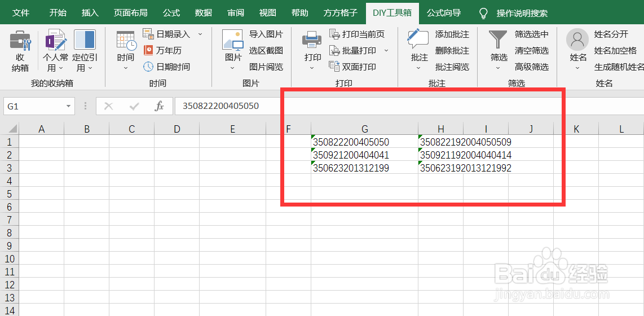The height and width of the screenshot is (316, 644).
Task: Expand the 图片 dropdown arrow
Action: (x=232, y=68)
